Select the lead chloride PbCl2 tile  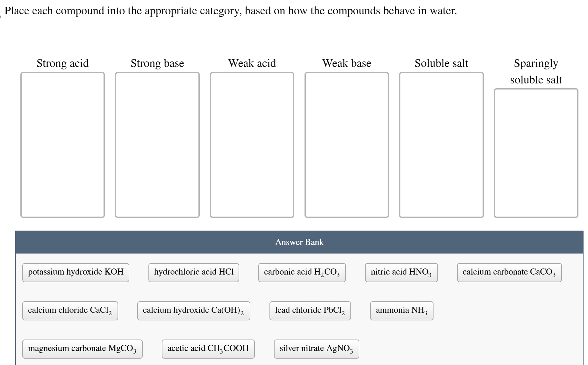tap(310, 311)
